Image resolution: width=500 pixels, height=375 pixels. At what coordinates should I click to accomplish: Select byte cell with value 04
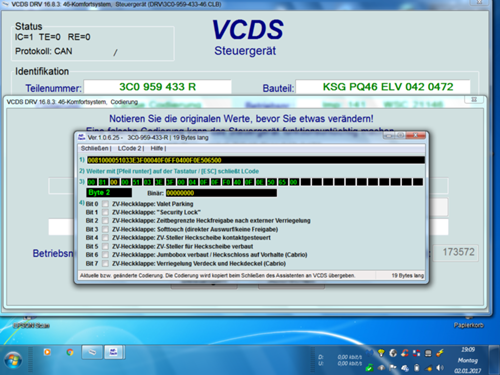coord(193,182)
